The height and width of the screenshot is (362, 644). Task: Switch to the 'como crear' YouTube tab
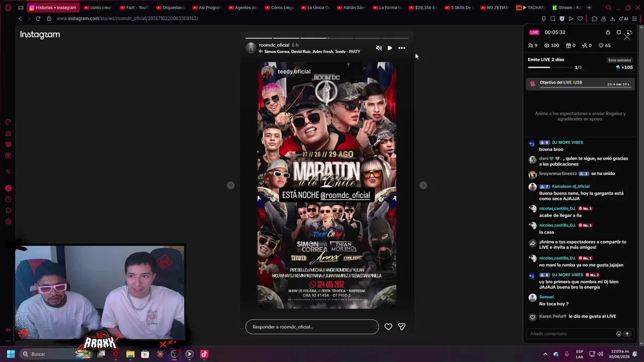[x=98, y=8]
